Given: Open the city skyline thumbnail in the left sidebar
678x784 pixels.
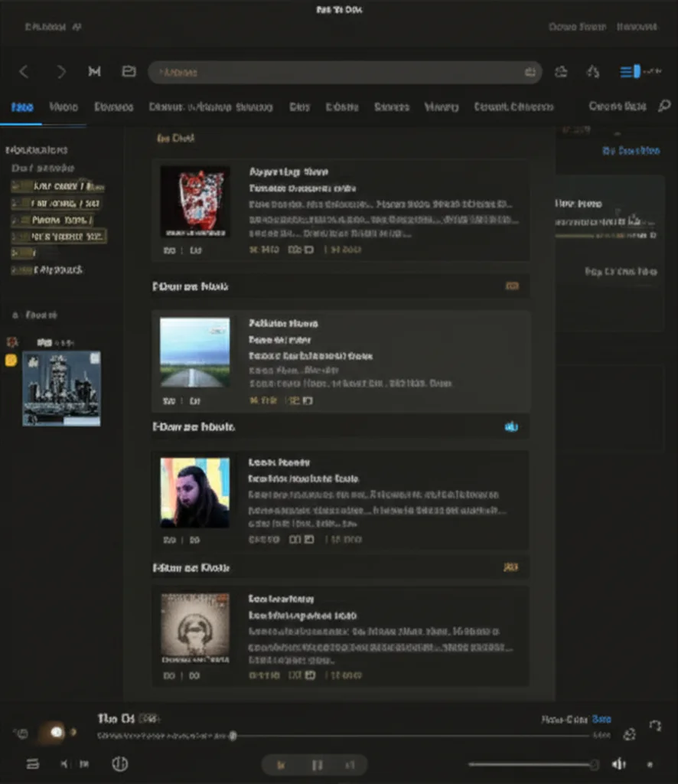Looking at the screenshot, I should coord(61,388).
